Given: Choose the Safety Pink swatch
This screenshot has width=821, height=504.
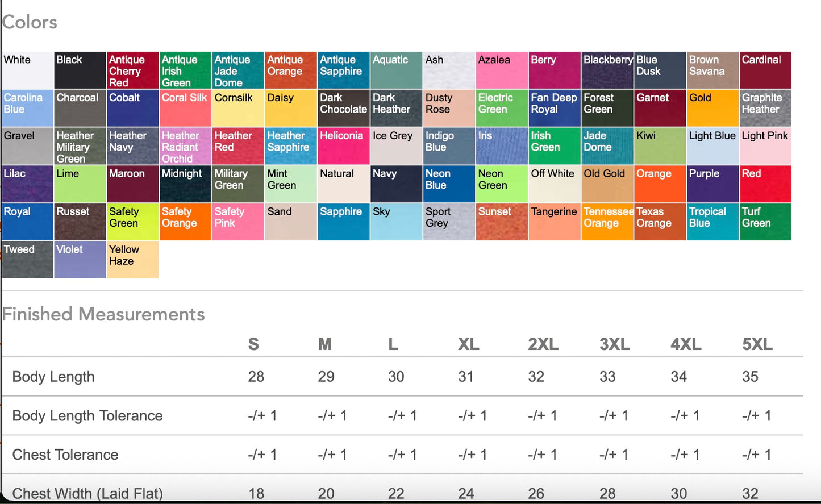Looking at the screenshot, I should point(239,222).
